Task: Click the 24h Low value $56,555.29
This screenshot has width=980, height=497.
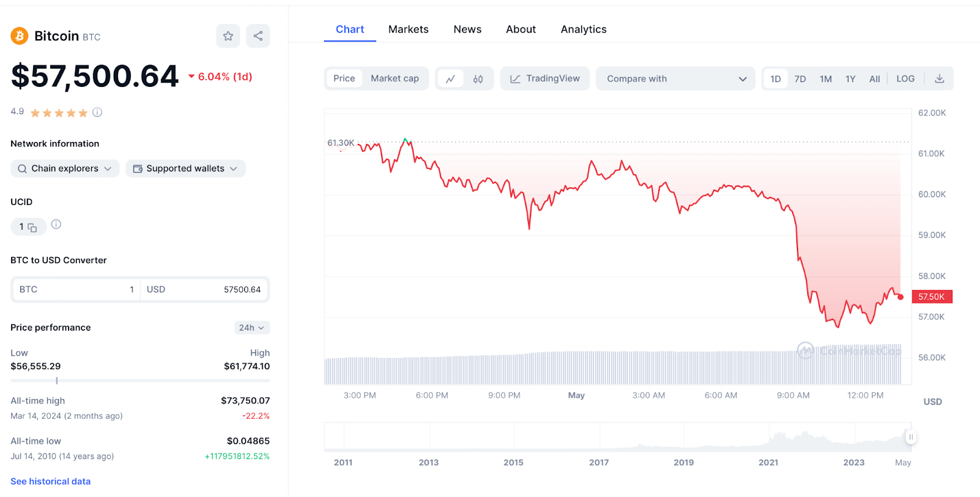Action: point(36,367)
